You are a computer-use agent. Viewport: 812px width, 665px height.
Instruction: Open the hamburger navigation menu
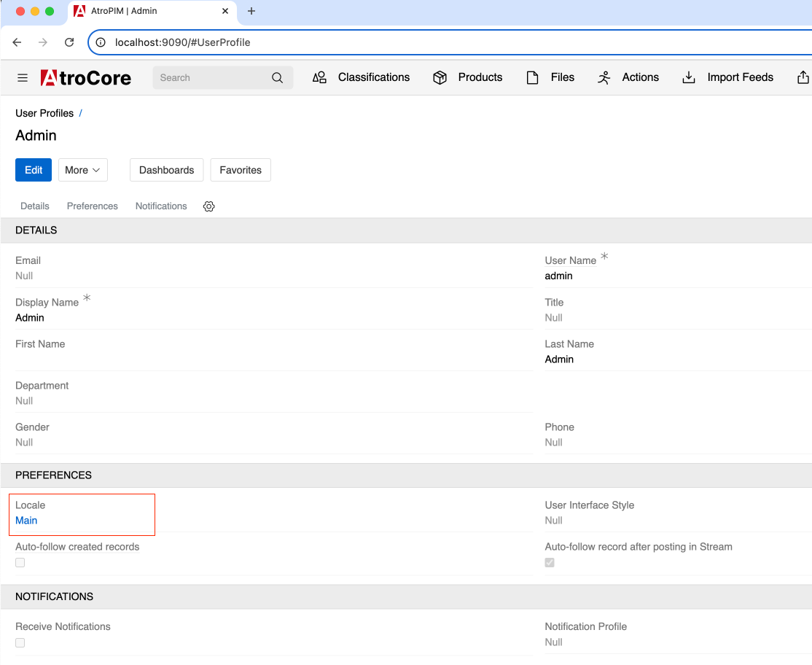23,78
